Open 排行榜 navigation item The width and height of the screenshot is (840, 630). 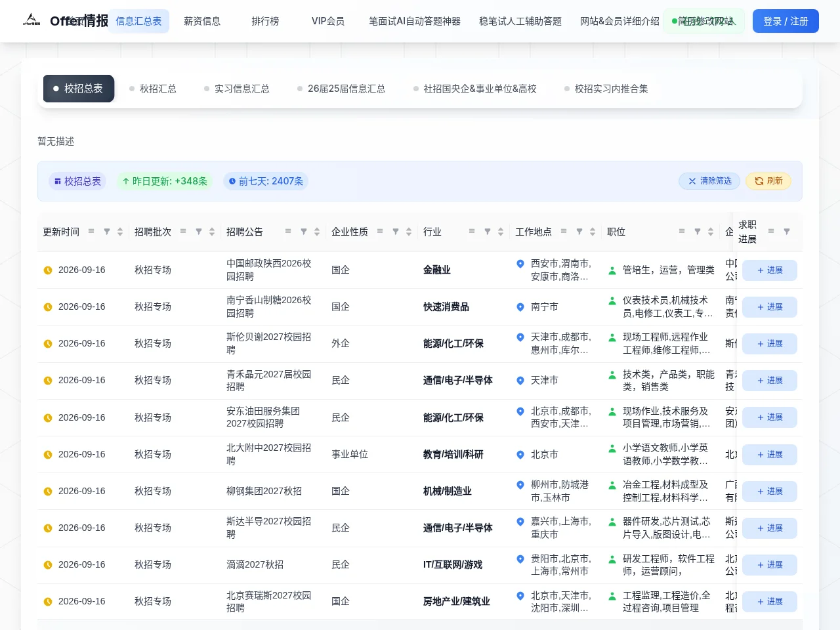click(x=265, y=21)
